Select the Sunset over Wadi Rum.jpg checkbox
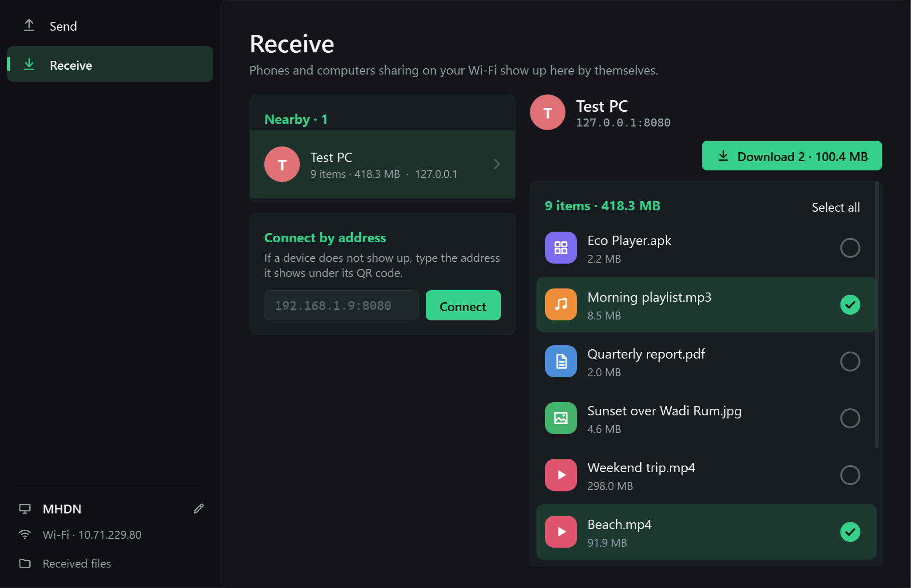This screenshot has width=911, height=588. tap(850, 418)
